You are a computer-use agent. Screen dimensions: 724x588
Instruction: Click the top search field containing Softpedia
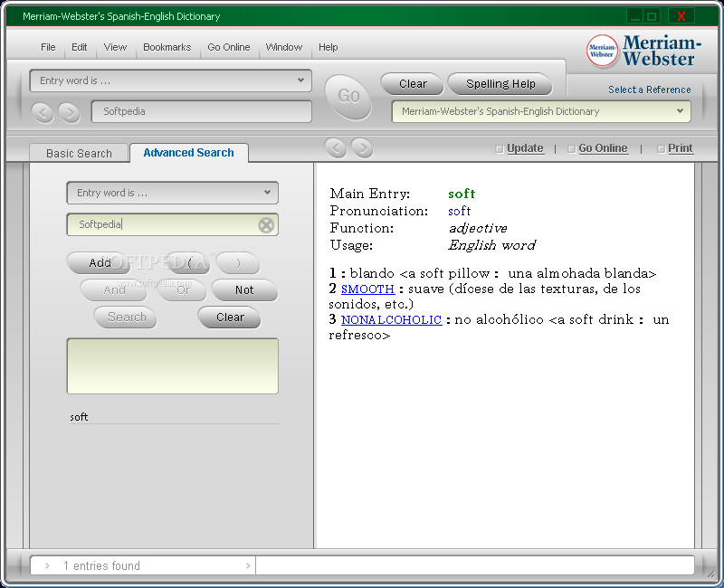pos(201,111)
